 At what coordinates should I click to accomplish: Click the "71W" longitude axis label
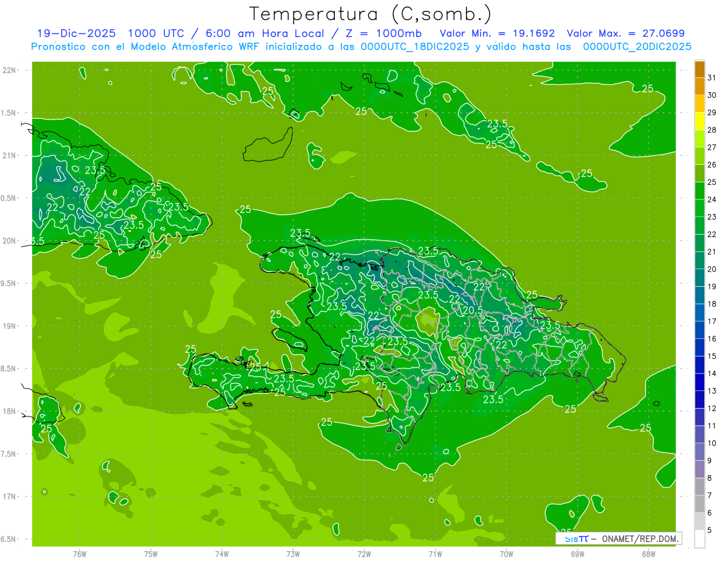tap(435, 554)
